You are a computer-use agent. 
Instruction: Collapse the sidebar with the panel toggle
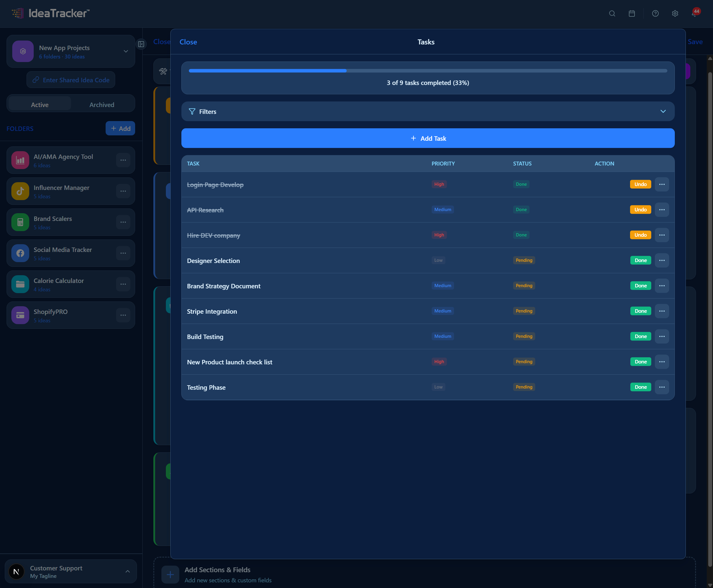pos(141,44)
